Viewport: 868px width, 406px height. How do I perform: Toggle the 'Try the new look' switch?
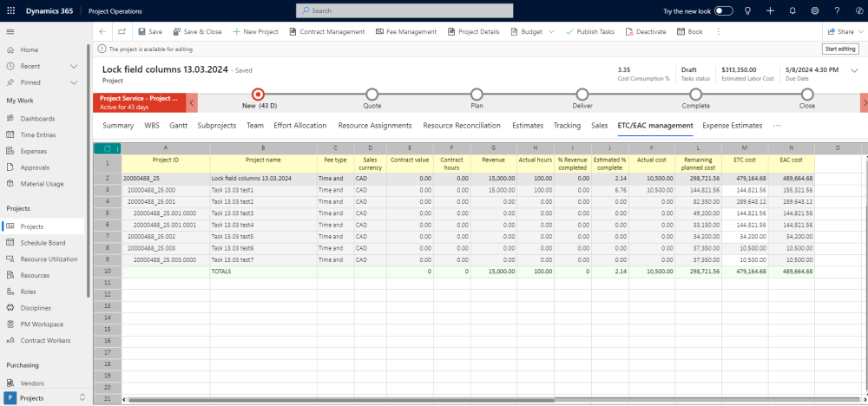pos(723,10)
